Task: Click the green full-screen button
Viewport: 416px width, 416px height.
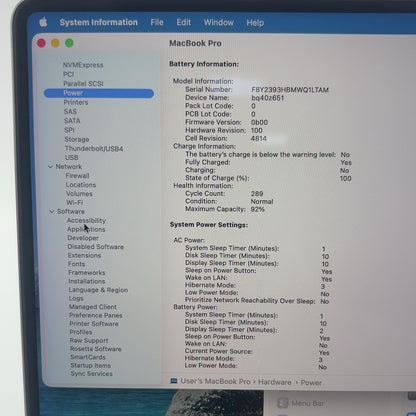Action: click(x=69, y=43)
